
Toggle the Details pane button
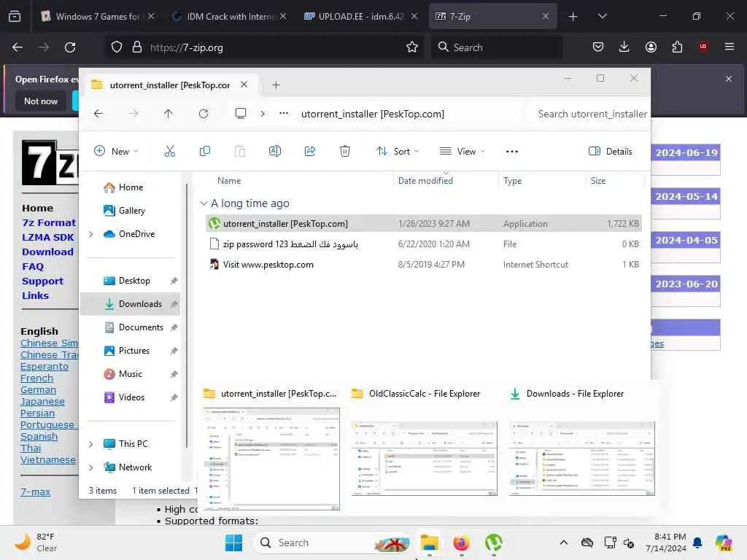tap(611, 152)
